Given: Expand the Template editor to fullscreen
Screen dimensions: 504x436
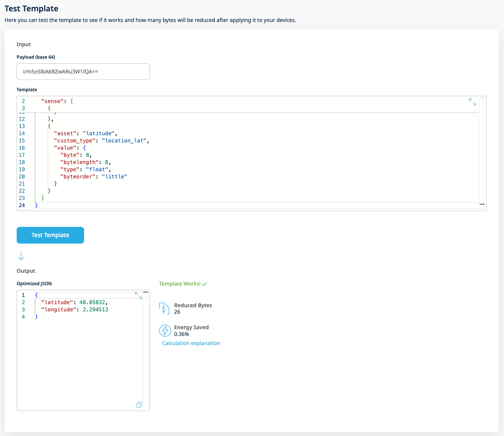Looking at the screenshot, I should point(472,102).
